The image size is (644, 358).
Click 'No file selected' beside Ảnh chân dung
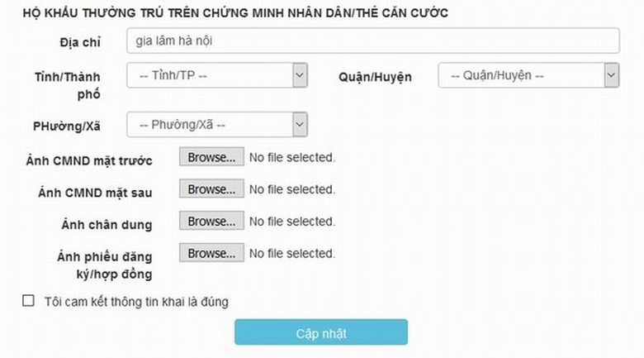[291, 222]
